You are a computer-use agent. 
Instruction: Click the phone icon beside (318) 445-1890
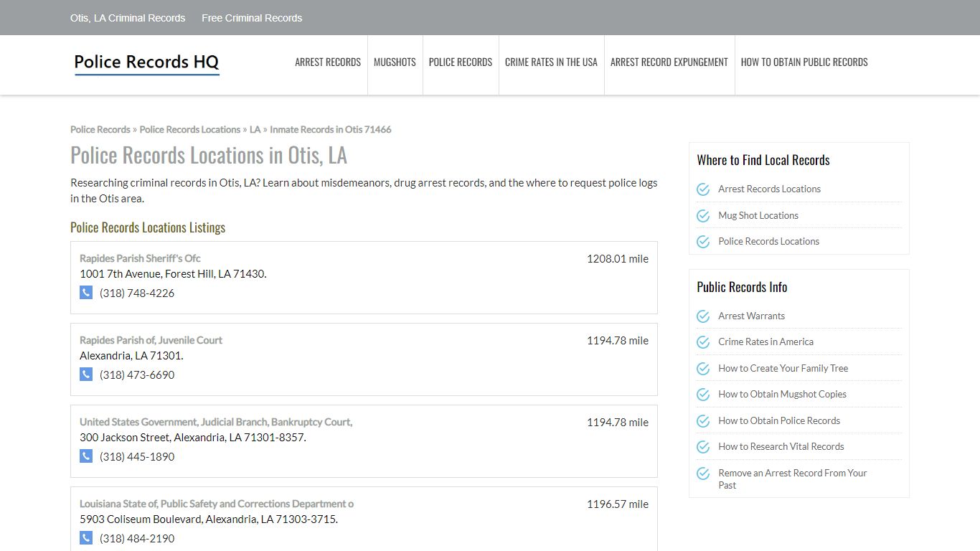pyautogui.click(x=86, y=456)
